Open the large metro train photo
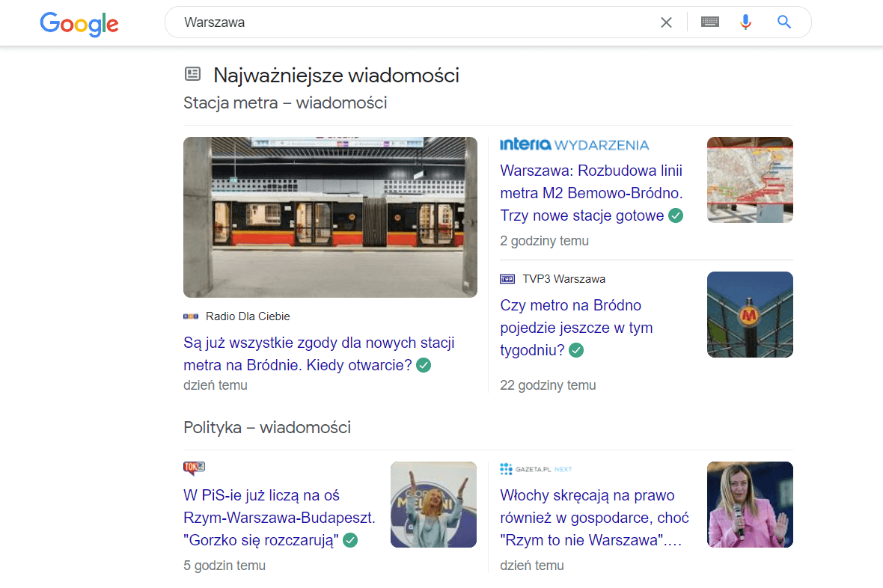This screenshot has width=883, height=588. point(330,217)
